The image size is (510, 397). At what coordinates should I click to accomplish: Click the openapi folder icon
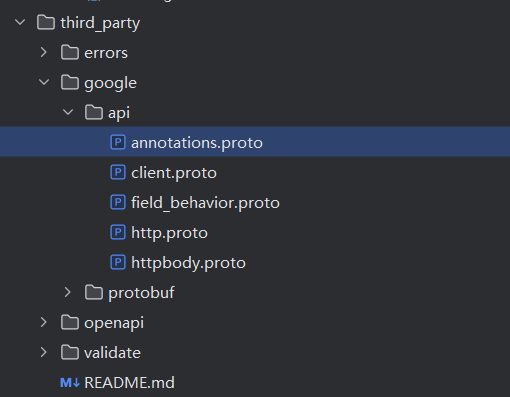pyautogui.click(x=70, y=322)
